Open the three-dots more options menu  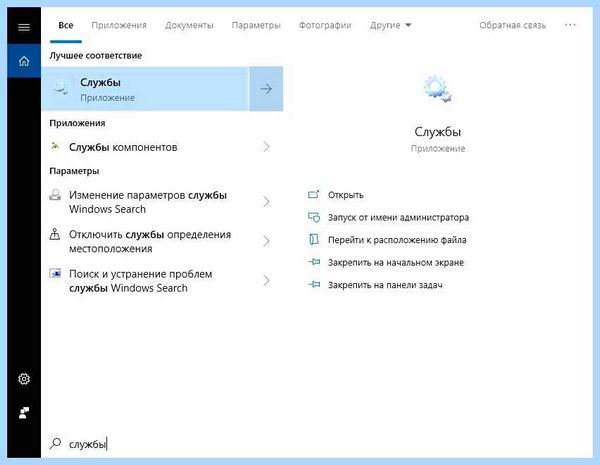tap(570, 25)
